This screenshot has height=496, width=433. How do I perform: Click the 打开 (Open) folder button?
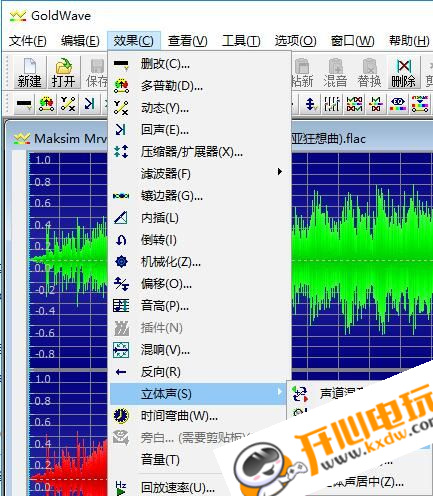[x=63, y=72]
